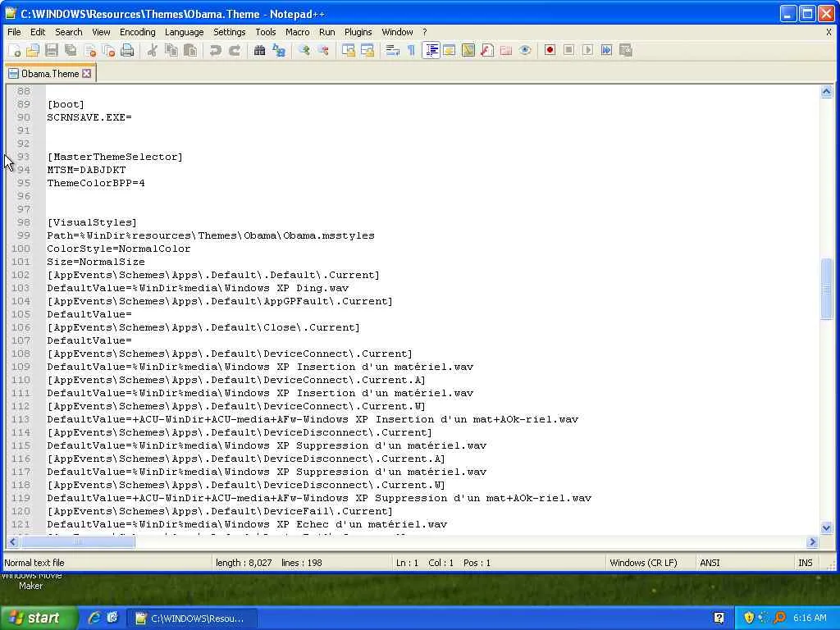Open the Language menu
Screen dimensions: 840x630
point(185,32)
